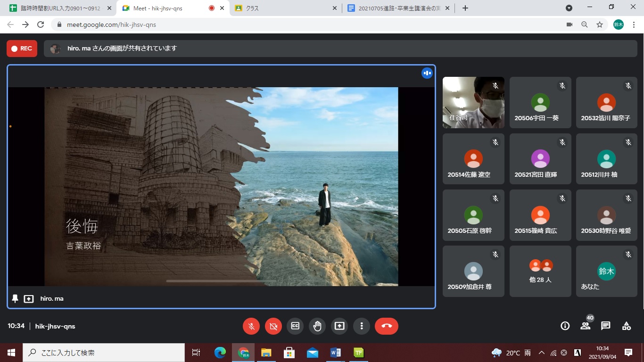Raise hand in the meeting
Image resolution: width=644 pixels, height=362 pixels.
click(317, 326)
